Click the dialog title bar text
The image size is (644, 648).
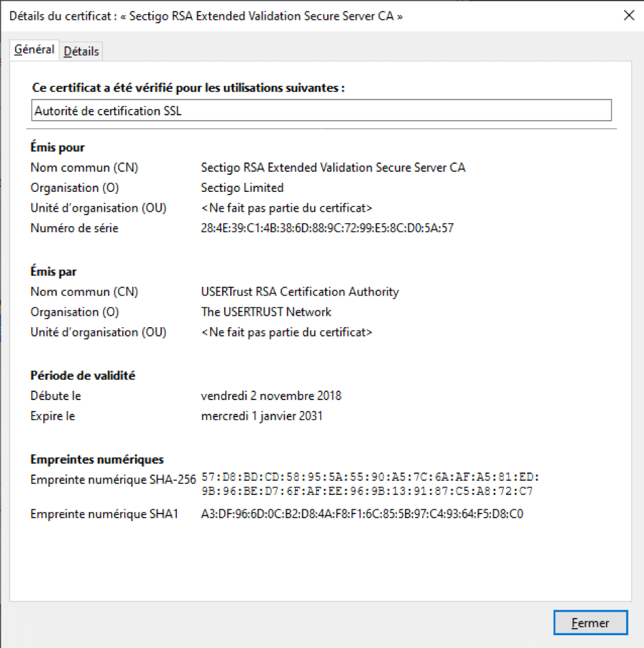[206, 16]
